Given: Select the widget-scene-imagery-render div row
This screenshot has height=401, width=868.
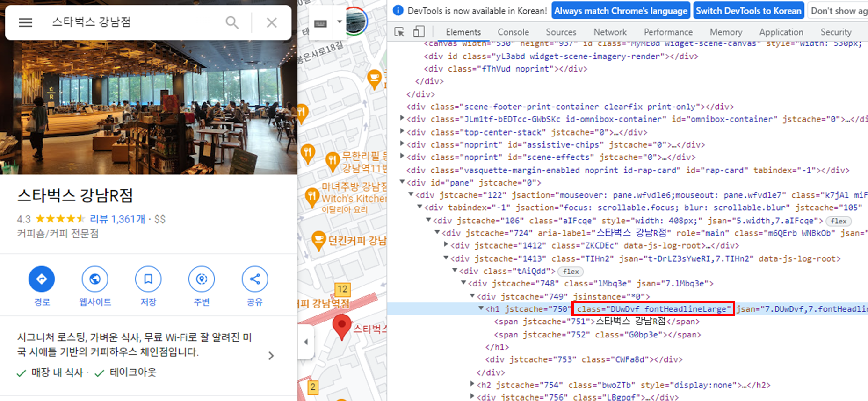Looking at the screenshot, I should click(x=561, y=56).
